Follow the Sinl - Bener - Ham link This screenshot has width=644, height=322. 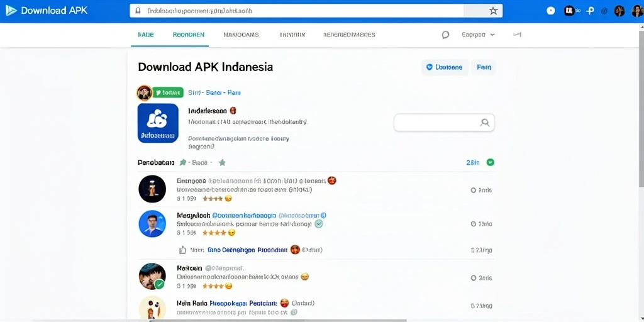coord(214,93)
